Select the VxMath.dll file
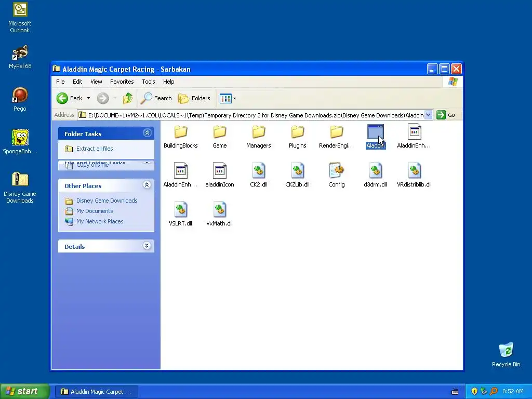This screenshot has height=399, width=532. point(220,215)
